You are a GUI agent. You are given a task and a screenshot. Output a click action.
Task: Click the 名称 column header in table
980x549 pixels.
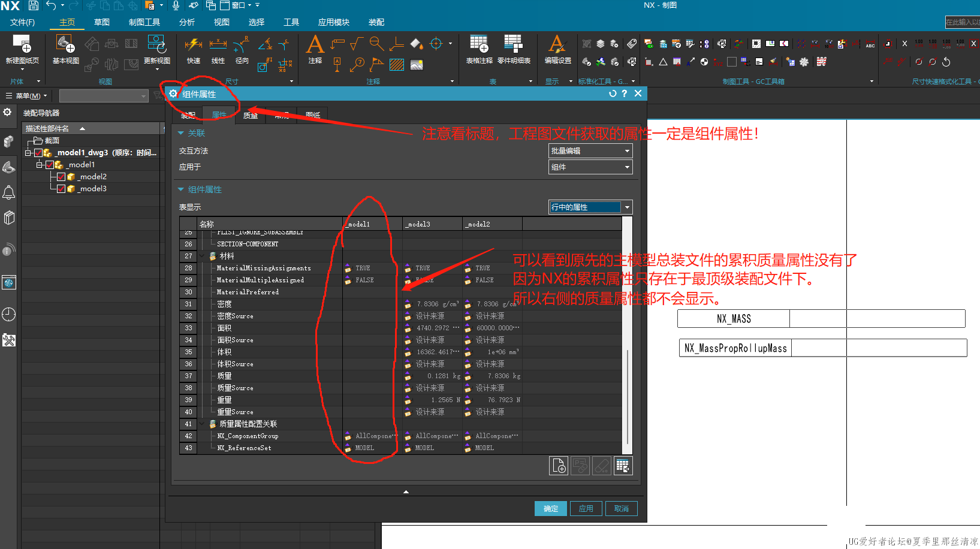tap(270, 224)
